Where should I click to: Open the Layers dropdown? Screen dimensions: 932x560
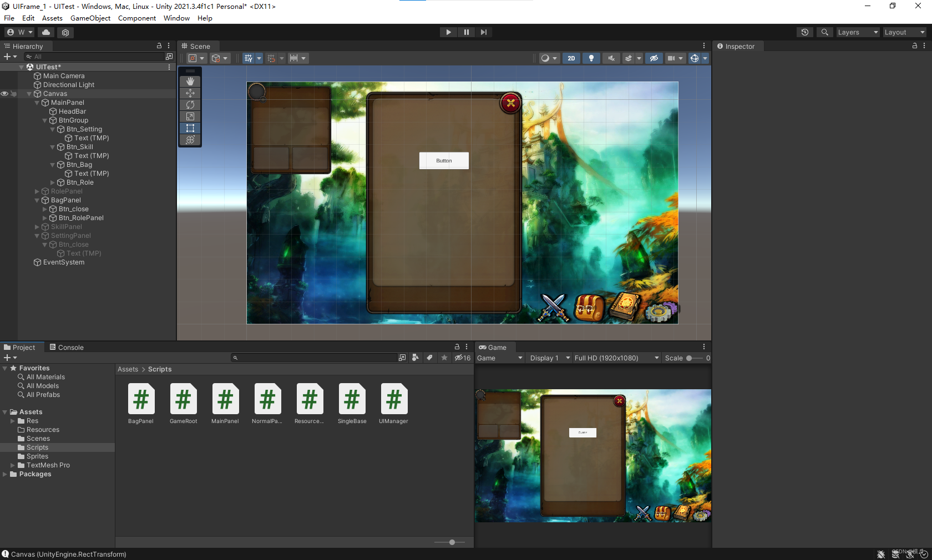pyautogui.click(x=857, y=32)
